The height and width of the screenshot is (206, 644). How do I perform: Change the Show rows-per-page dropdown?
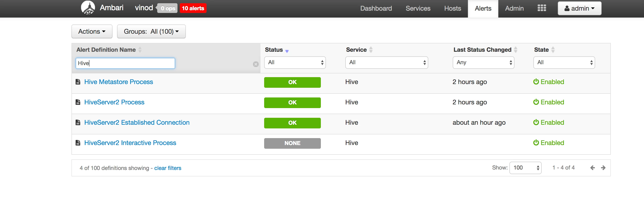(525, 168)
